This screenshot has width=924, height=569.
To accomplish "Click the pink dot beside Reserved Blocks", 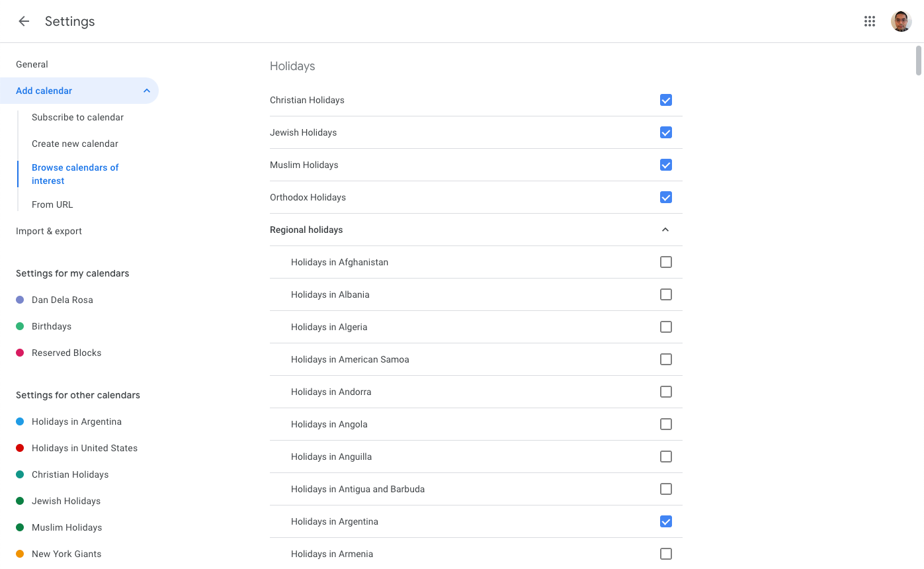I will 21,353.
